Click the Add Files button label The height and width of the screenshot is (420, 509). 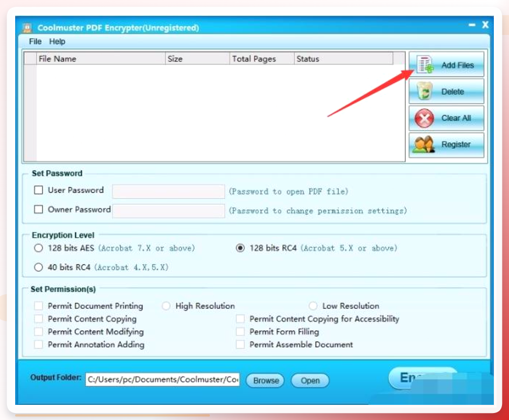(x=457, y=65)
